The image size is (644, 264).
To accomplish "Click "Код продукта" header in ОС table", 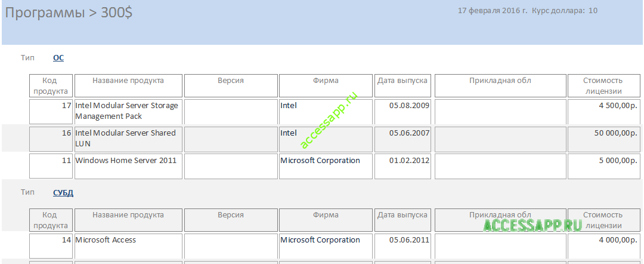I will 51,86.
